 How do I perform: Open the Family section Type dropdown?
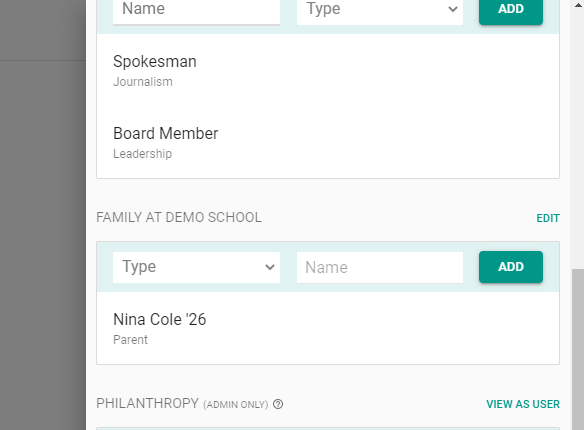tap(196, 267)
